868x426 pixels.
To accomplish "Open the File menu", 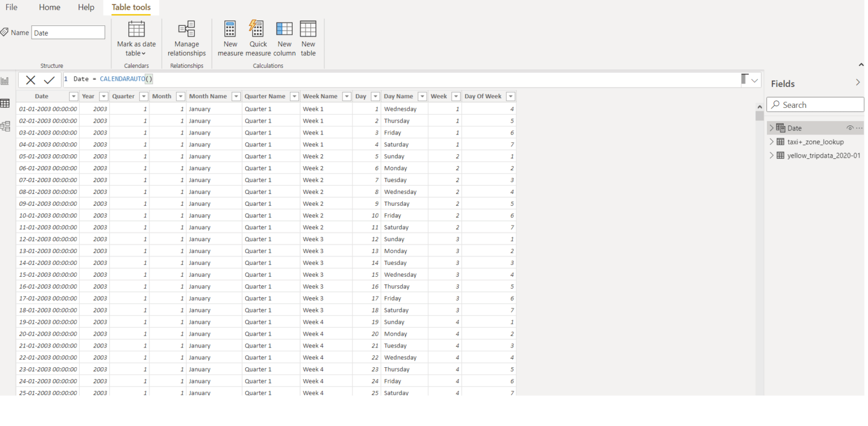I will point(11,7).
